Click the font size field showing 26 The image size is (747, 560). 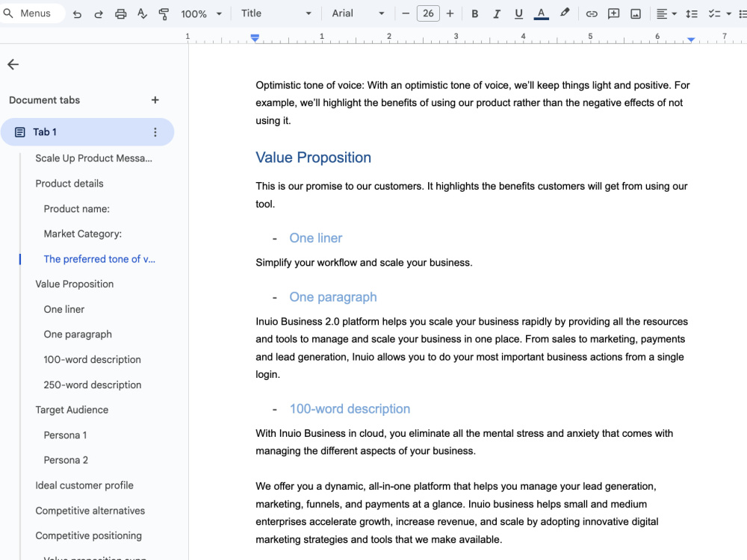(428, 13)
